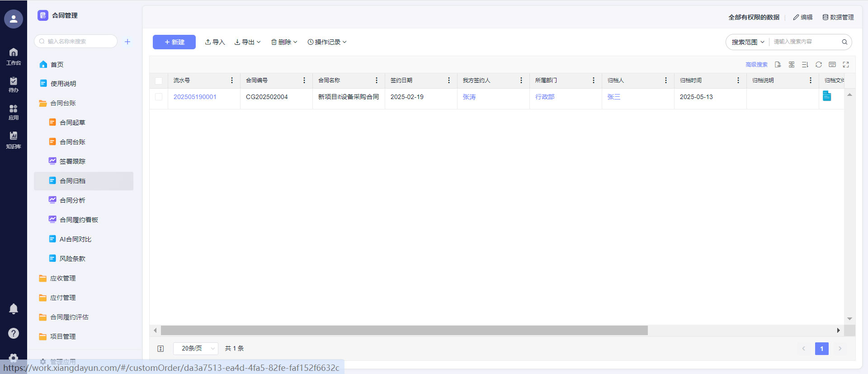The height and width of the screenshot is (374, 868).
Task: Click the 新建 button
Action: pos(174,42)
